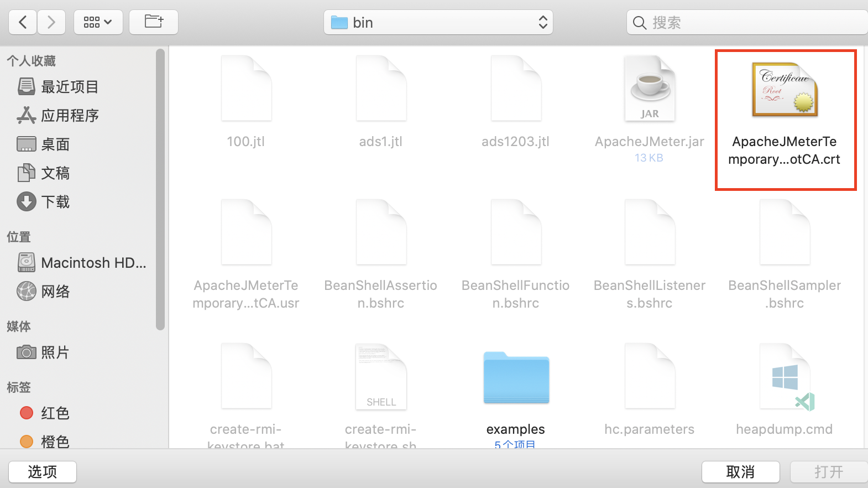Click the sidebar vertical scrollbar
868x488 pixels.
click(x=160, y=189)
